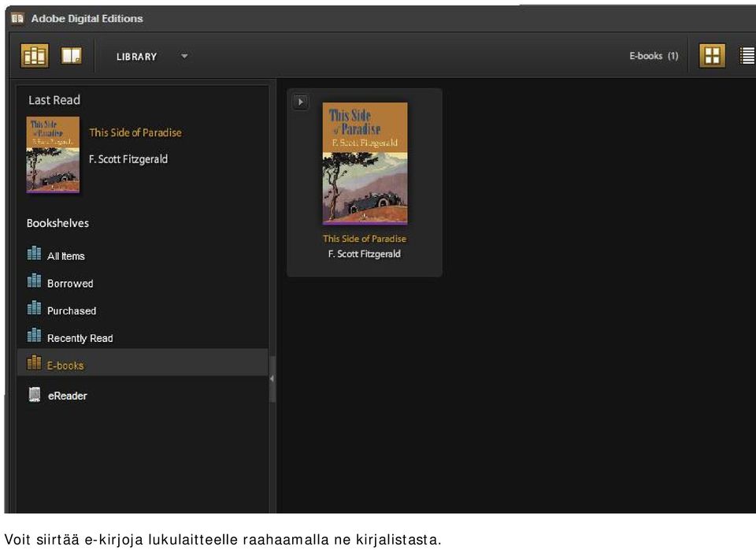The height and width of the screenshot is (550, 756).
Task: Open This Side of Paradise cover in main pane
Action: tap(365, 164)
